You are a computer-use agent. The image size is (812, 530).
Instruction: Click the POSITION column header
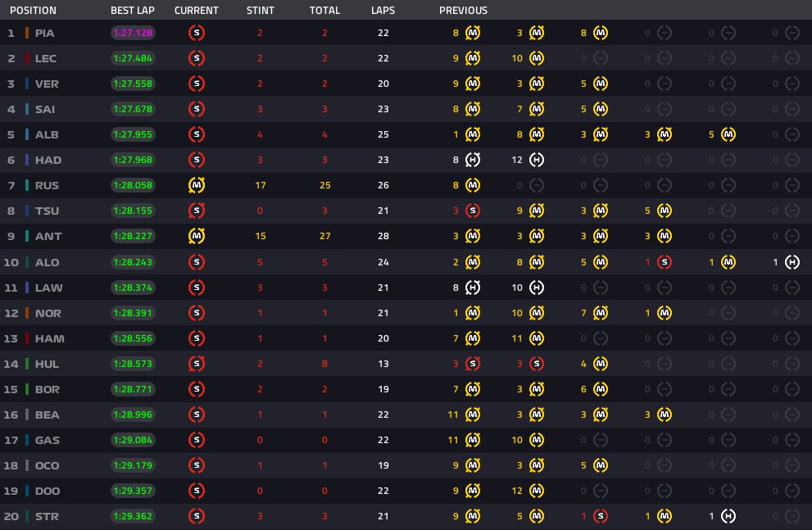tap(33, 11)
